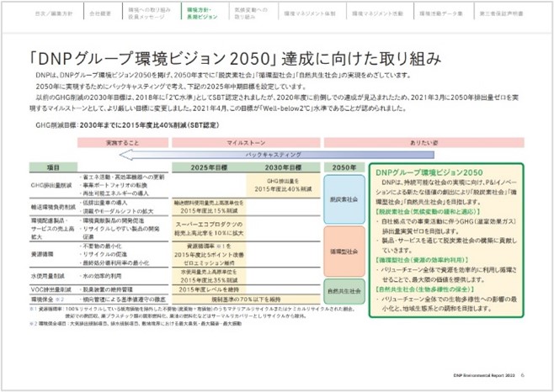Select the orange 循環型社会 box
This screenshot has width=554, height=392.
coord(341,251)
